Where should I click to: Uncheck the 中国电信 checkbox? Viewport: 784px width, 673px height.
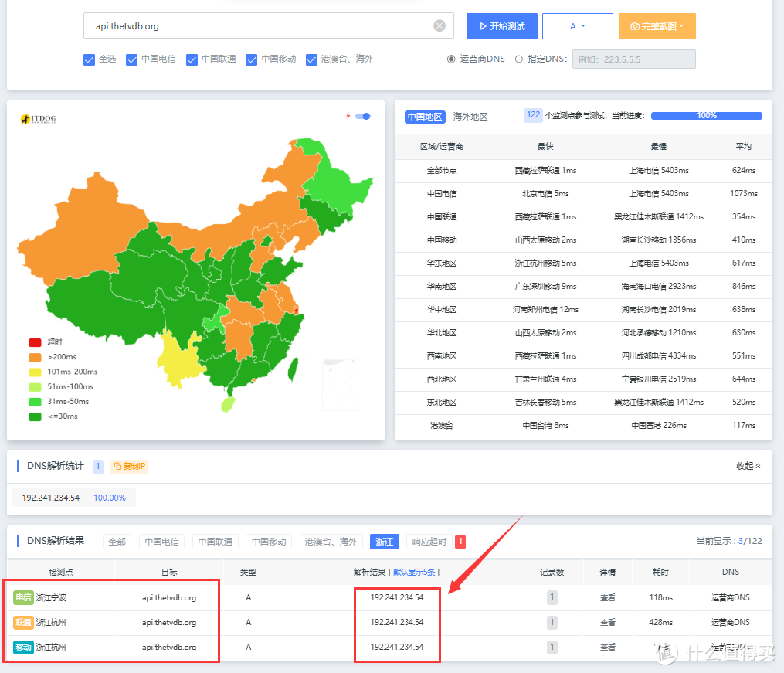[131, 59]
